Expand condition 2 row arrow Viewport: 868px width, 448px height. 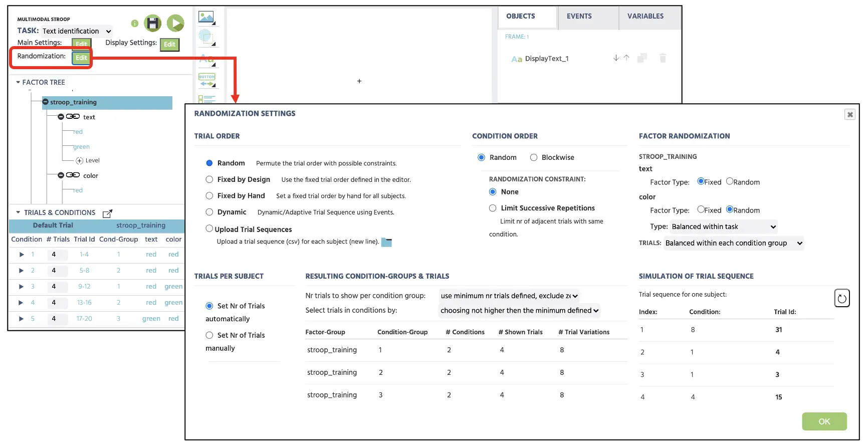coord(22,271)
